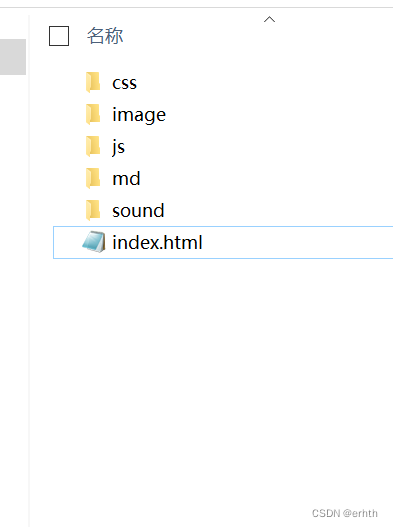This screenshot has width=393, height=527.
Task: Toggle sort order with the header chevron arrow
Action: (269, 19)
